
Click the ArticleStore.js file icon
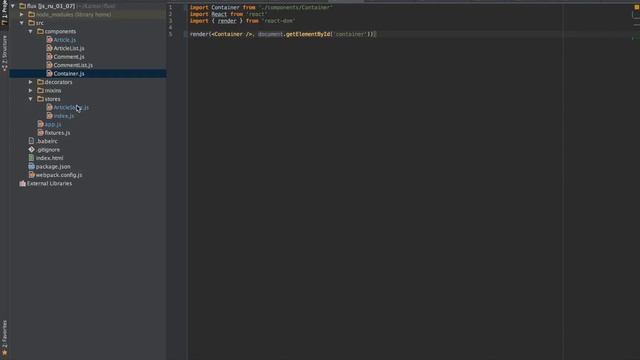(49, 107)
